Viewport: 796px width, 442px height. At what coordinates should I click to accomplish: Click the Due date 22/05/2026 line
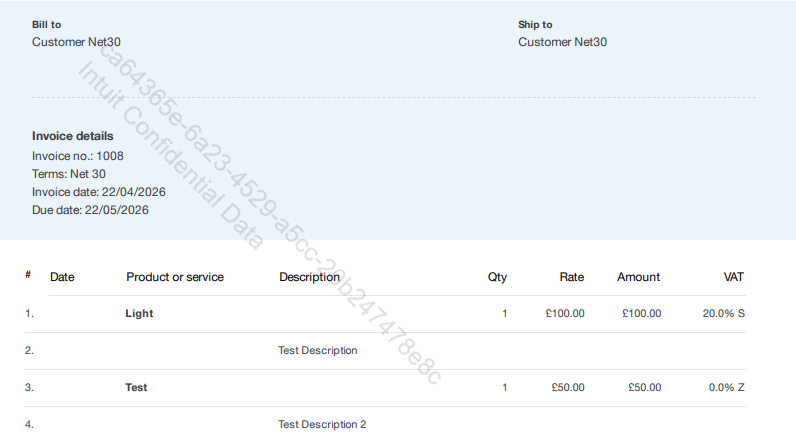coord(90,210)
